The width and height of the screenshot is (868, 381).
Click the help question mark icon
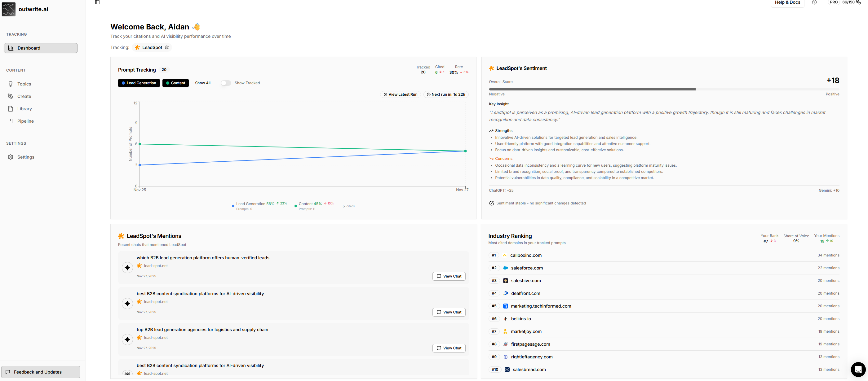[x=814, y=2]
